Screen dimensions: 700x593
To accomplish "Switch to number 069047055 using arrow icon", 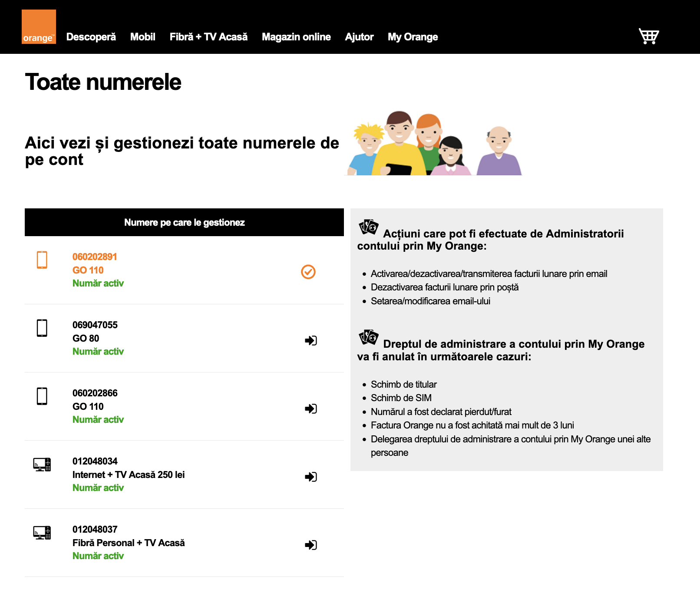I will [311, 340].
